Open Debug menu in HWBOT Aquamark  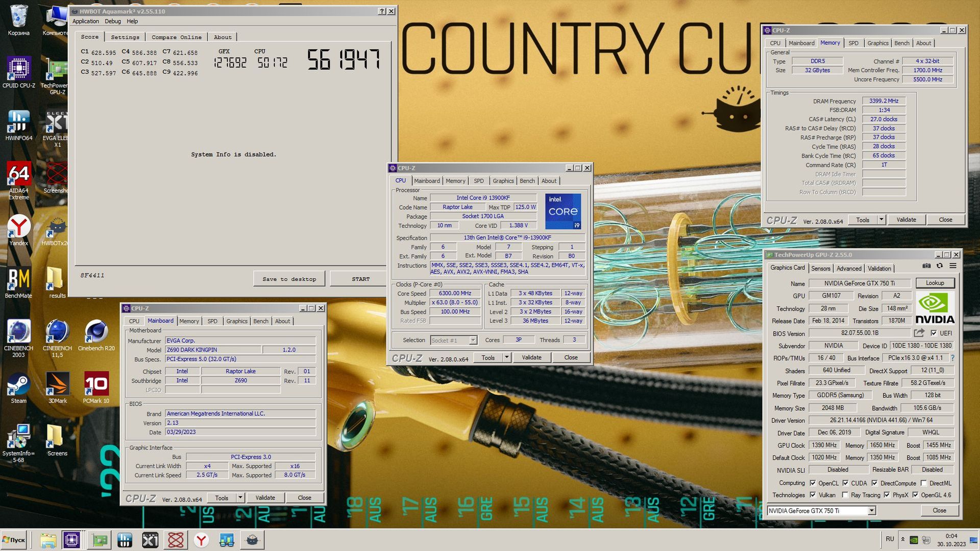pos(113,21)
